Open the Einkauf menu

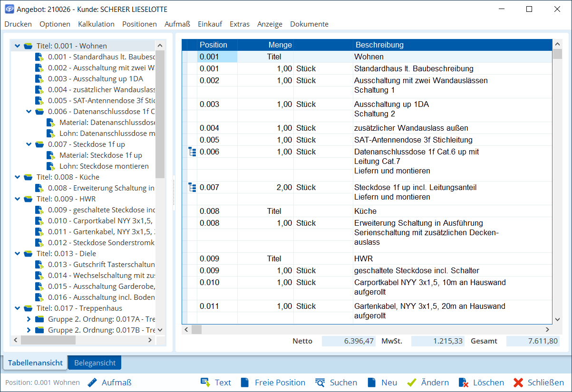pos(210,24)
